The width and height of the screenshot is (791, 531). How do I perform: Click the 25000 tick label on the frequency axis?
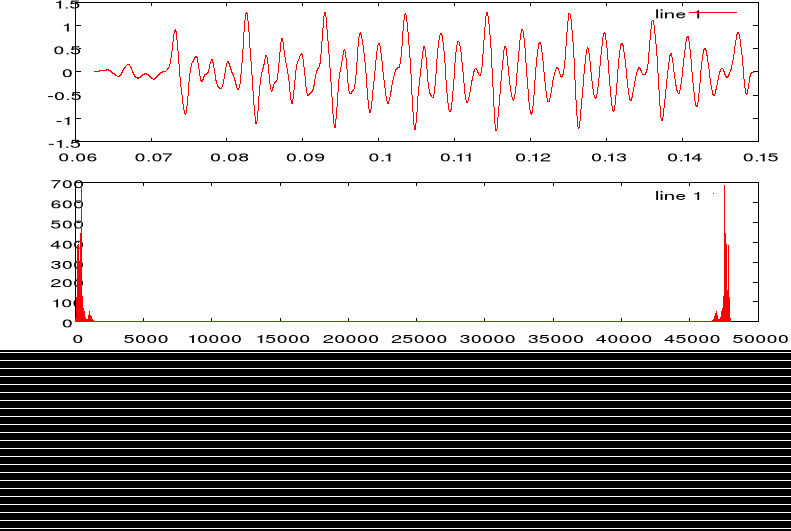[418, 339]
